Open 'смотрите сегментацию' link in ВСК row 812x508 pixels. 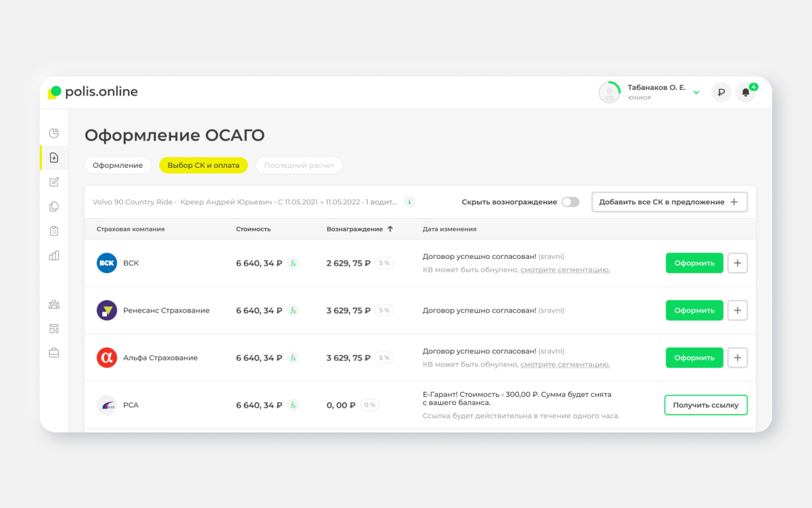point(565,269)
